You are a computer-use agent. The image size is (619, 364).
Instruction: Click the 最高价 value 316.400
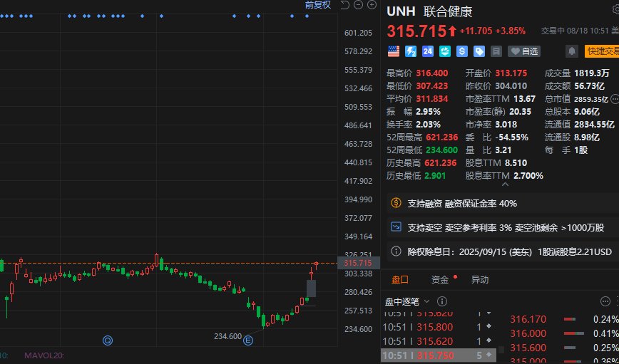pyautogui.click(x=432, y=73)
